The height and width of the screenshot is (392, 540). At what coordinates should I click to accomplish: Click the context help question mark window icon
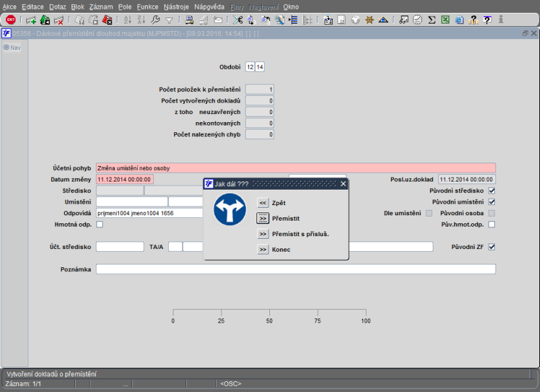[487, 20]
